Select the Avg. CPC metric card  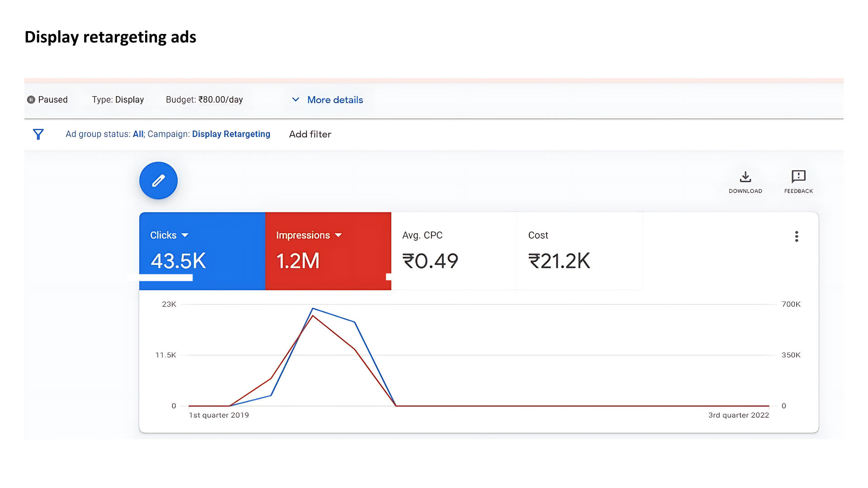(x=453, y=251)
